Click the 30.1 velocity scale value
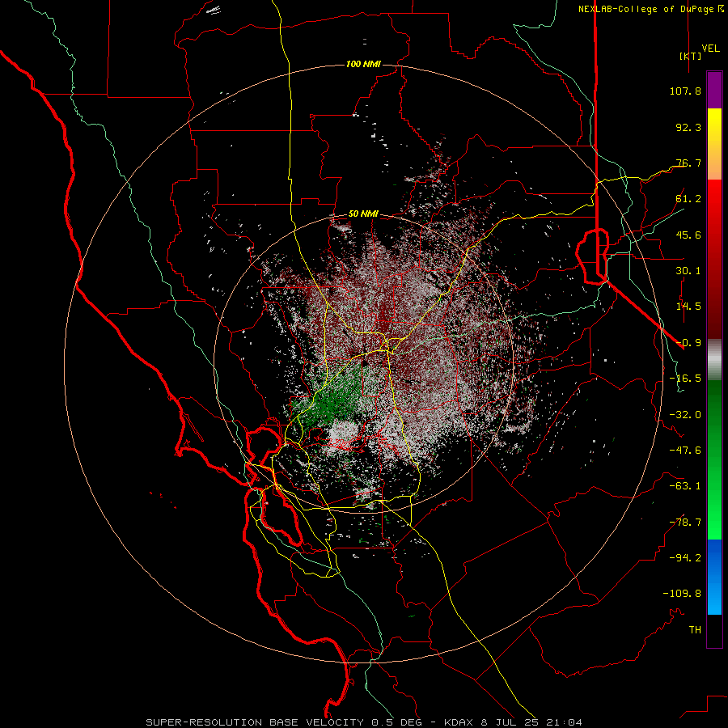 (688, 271)
